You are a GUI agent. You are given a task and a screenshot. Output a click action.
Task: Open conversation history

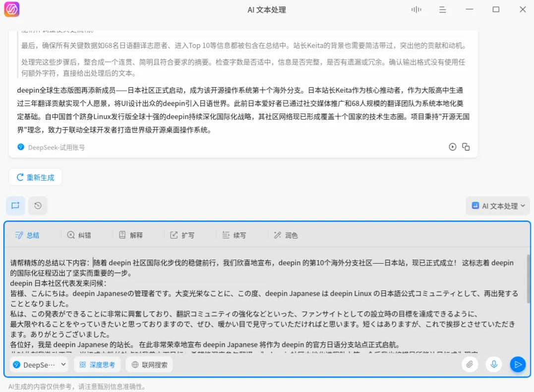[38, 206]
